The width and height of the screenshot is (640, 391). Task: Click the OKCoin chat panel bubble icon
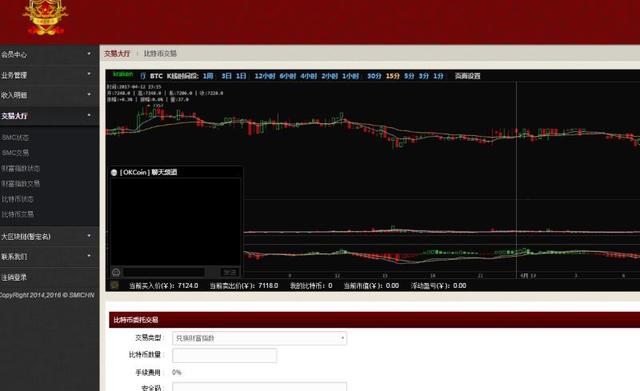tap(114, 173)
